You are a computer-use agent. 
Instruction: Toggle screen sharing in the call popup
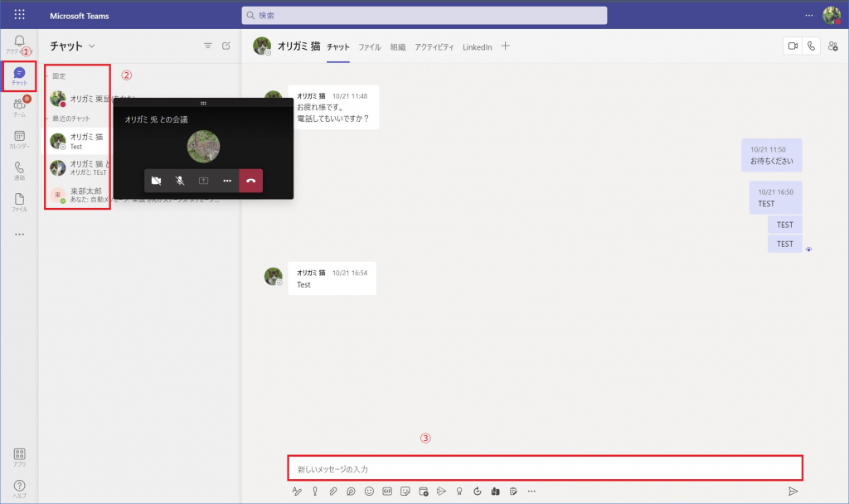pos(203,181)
